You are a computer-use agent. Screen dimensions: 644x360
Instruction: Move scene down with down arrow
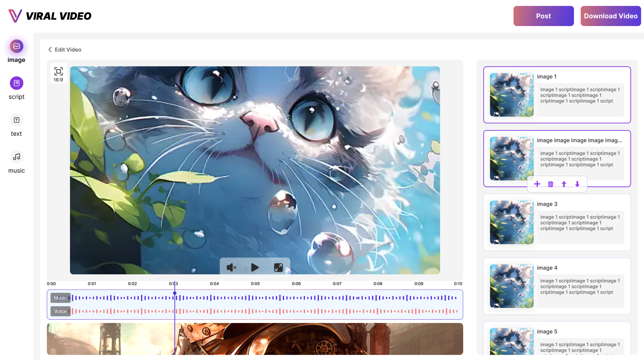pos(577,184)
